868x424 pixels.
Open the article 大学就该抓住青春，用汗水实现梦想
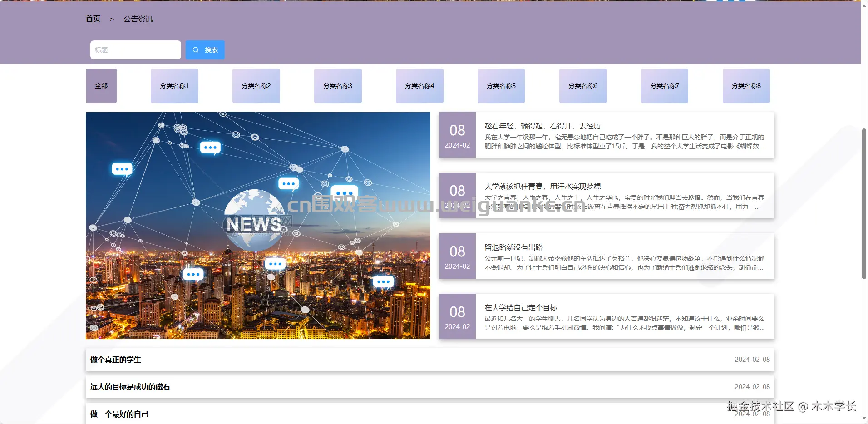click(x=542, y=186)
